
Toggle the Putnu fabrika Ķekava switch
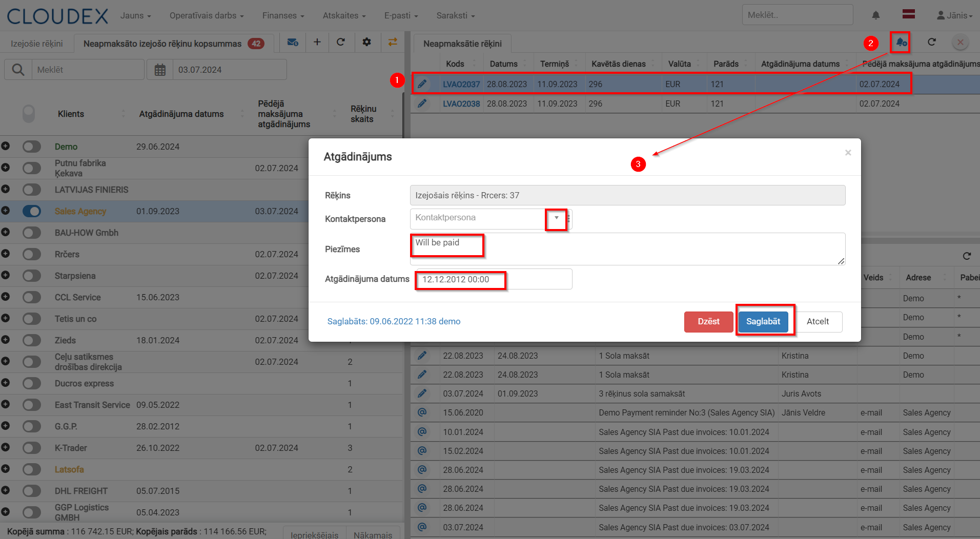(32, 168)
